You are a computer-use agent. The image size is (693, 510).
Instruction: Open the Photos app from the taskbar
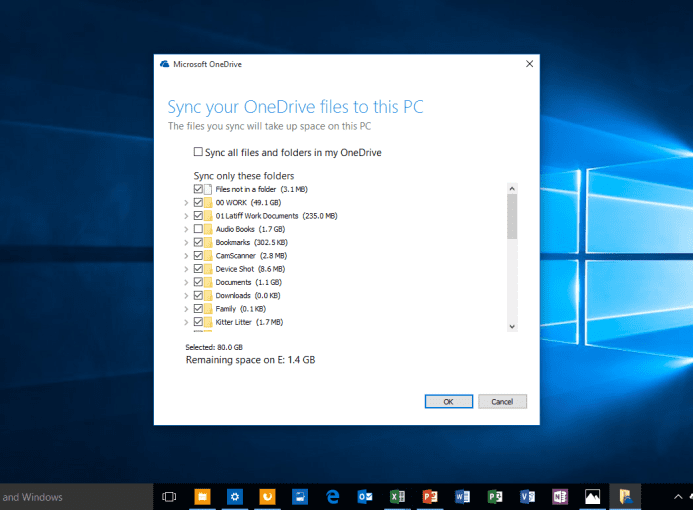tap(592, 496)
